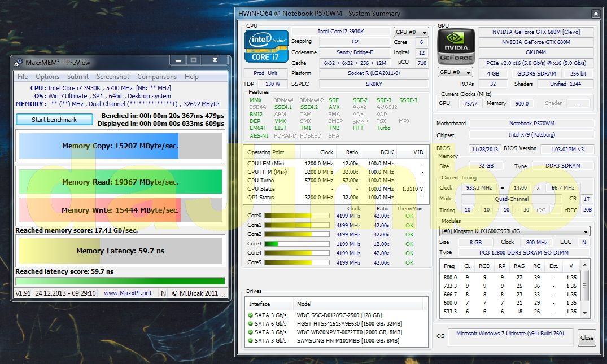Click the '130 W' TDP field

point(273,84)
